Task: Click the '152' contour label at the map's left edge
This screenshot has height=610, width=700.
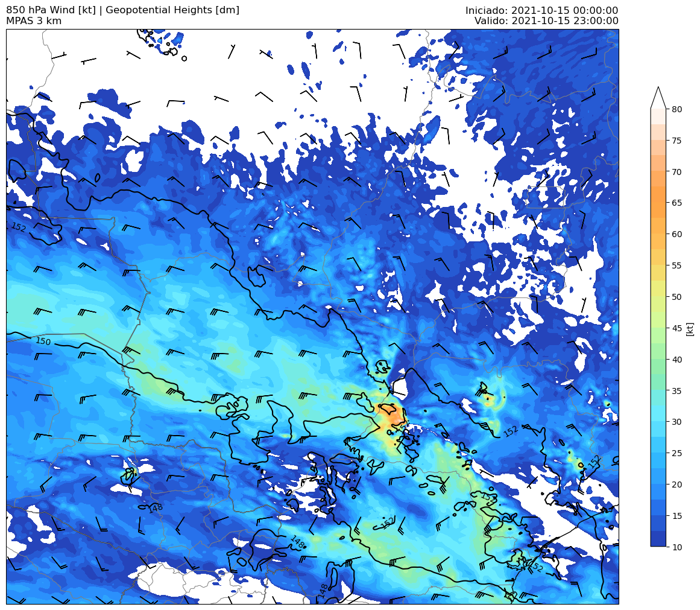Action: 19,227
